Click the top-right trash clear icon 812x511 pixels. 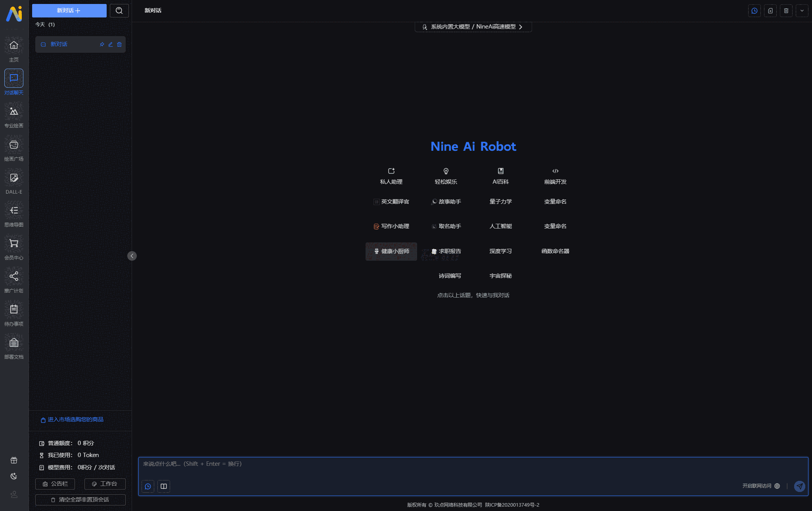[786, 11]
